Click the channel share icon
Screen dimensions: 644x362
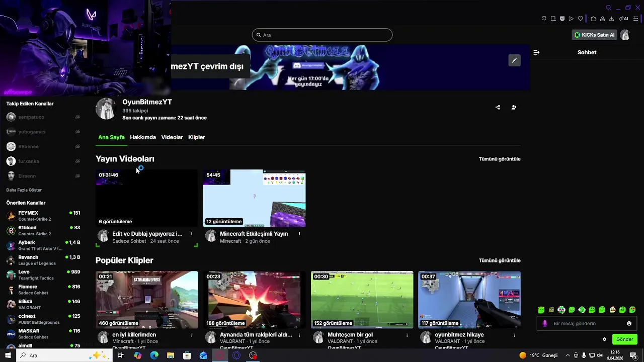tap(498, 107)
